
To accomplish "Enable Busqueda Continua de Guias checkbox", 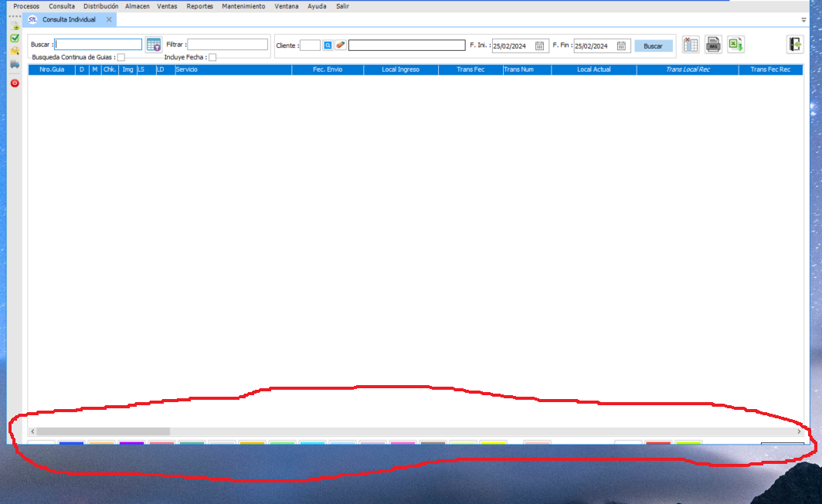I will [121, 57].
